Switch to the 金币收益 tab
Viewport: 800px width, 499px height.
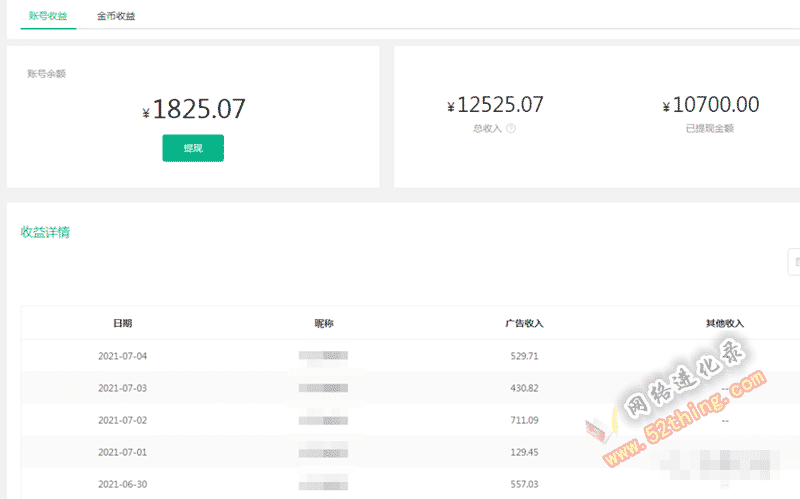(x=116, y=16)
